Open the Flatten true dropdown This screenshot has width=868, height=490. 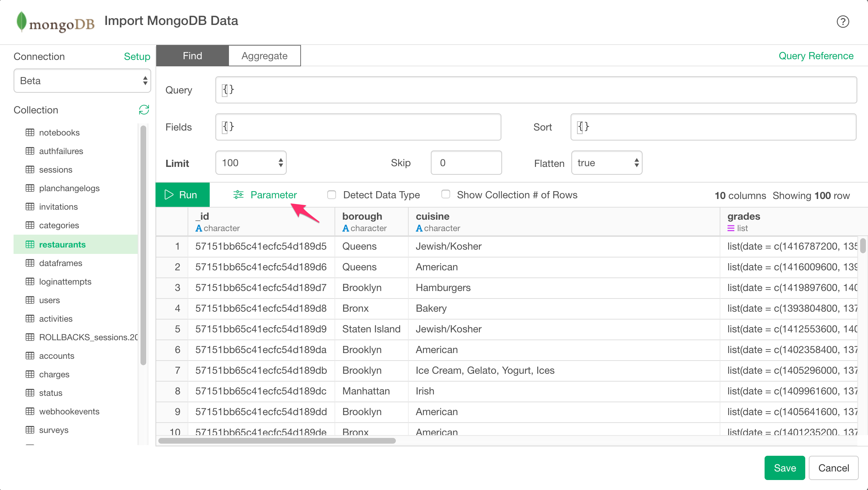click(x=607, y=163)
